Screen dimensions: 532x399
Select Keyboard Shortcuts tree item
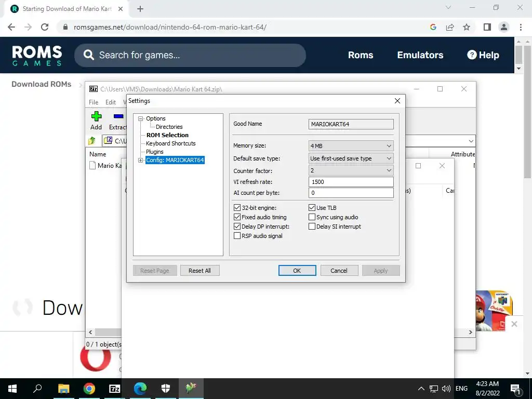pyautogui.click(x=170, y=143)
